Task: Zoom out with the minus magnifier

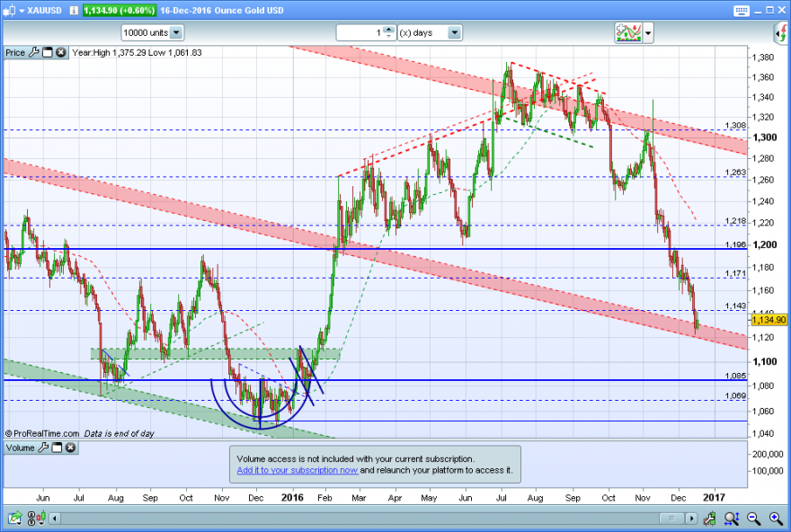Action: pyautogui.click(x=753, y=518)
